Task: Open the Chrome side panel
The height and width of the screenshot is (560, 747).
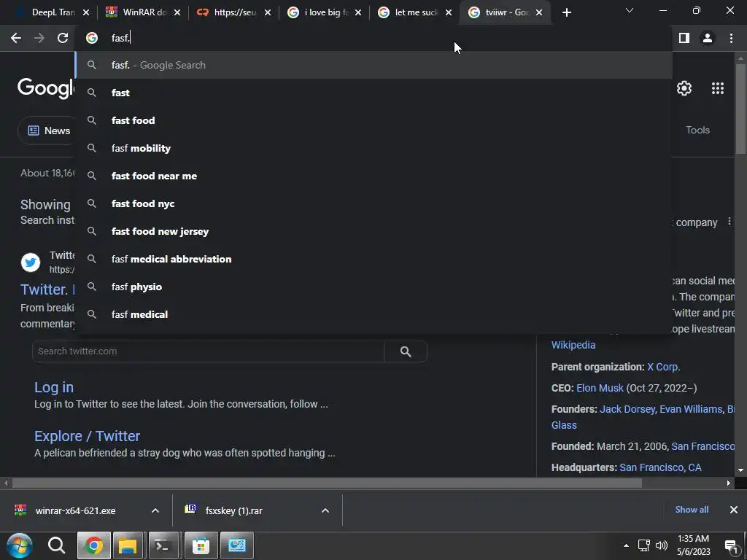Action: [x=684, y=38]
